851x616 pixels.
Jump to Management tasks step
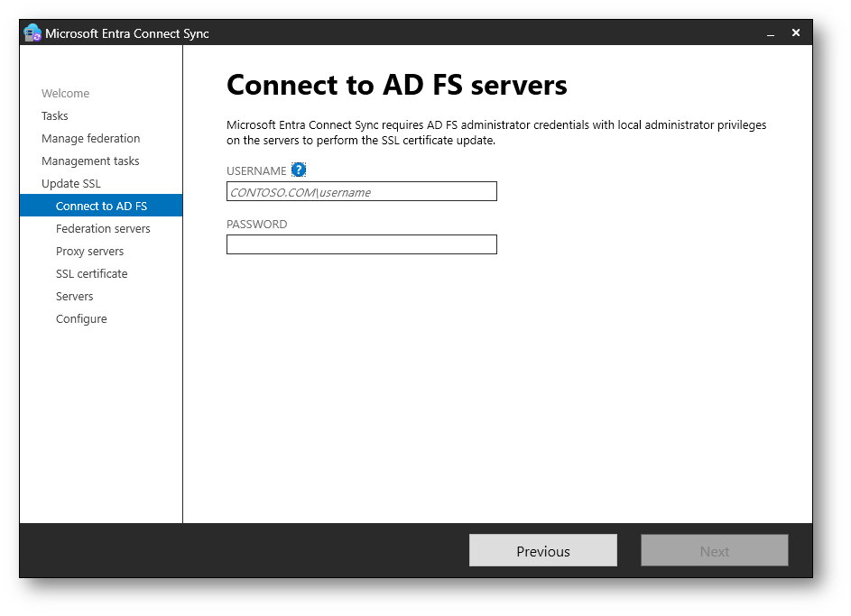[x=90, y=161]
